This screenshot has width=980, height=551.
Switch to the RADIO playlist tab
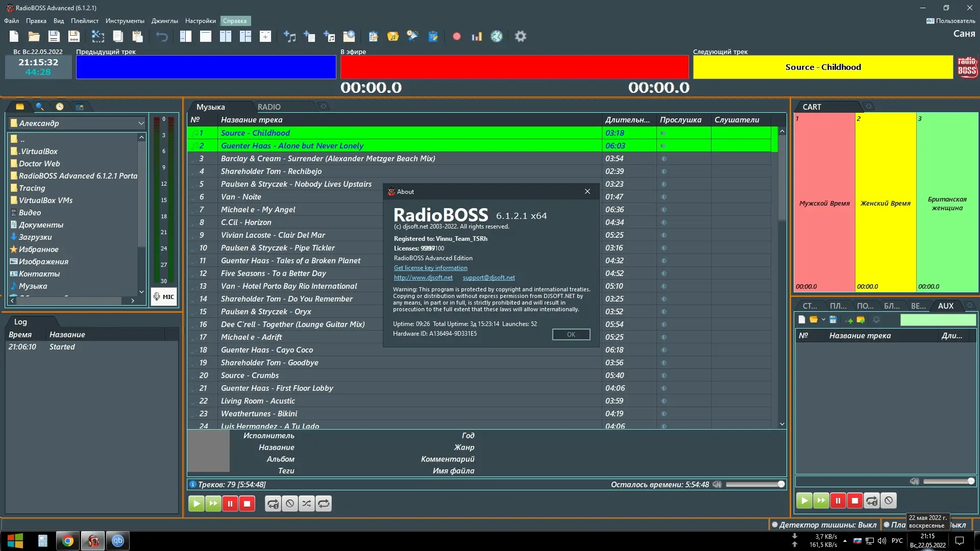pyautogui.click(x=269, y=107)
